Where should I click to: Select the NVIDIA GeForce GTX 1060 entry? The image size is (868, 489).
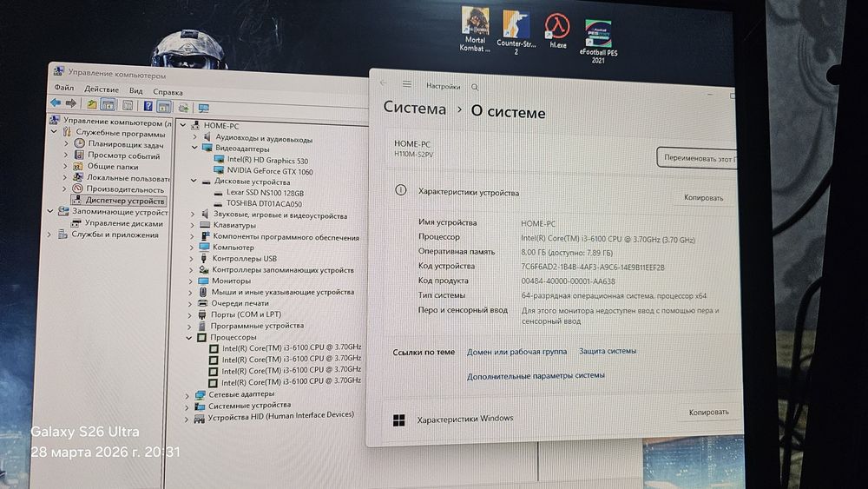coord(270,171)
